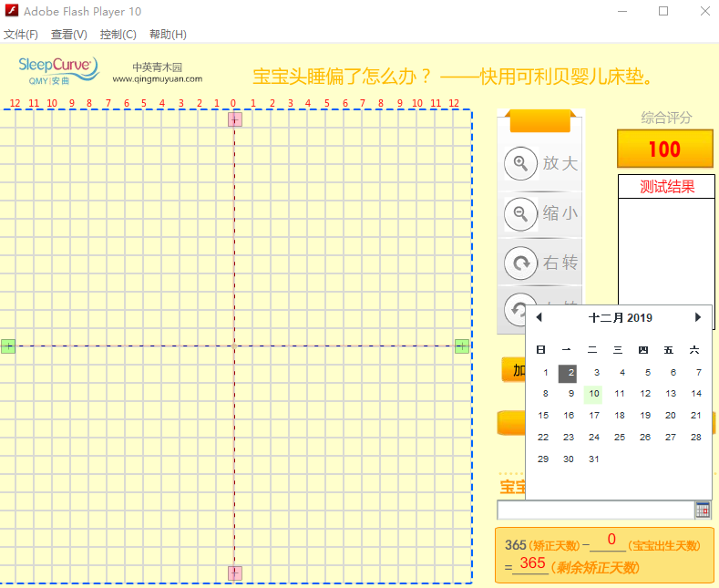Click the calendar picker icon beside date field
719x588 pixels.
tap(703, 510)
